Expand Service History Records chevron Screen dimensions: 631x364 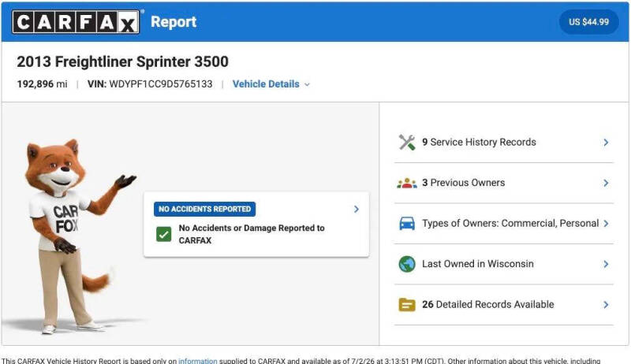(606, 143)
